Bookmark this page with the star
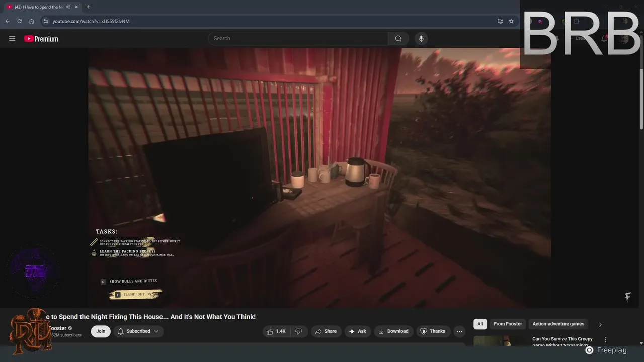Viewport: 644px width, 362px height. coord(511,21)
